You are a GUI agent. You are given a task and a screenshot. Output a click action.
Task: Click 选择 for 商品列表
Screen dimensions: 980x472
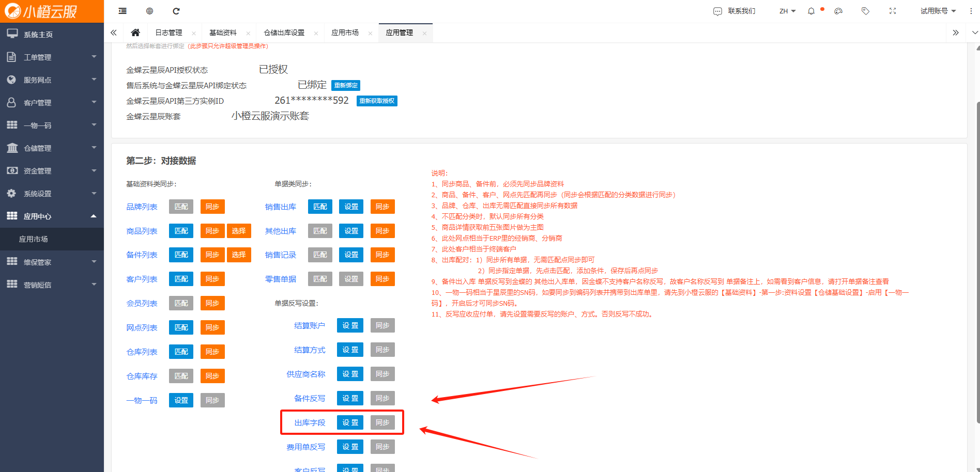pos(239,231)
